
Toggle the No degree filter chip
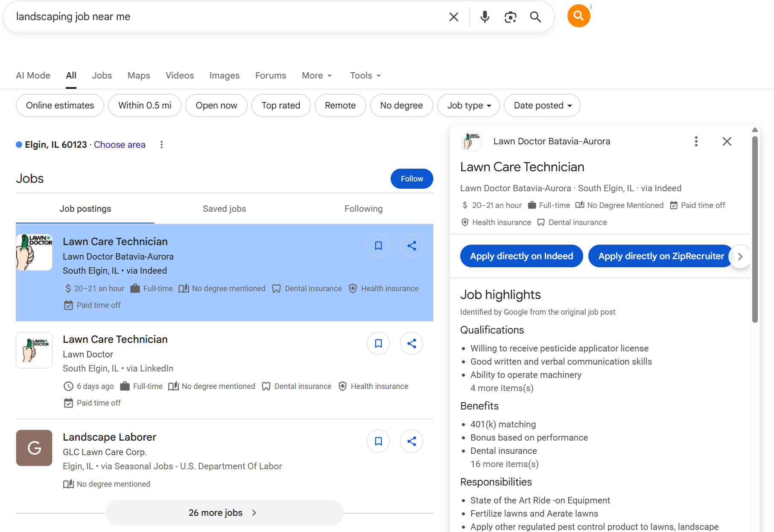click(401, 105)
